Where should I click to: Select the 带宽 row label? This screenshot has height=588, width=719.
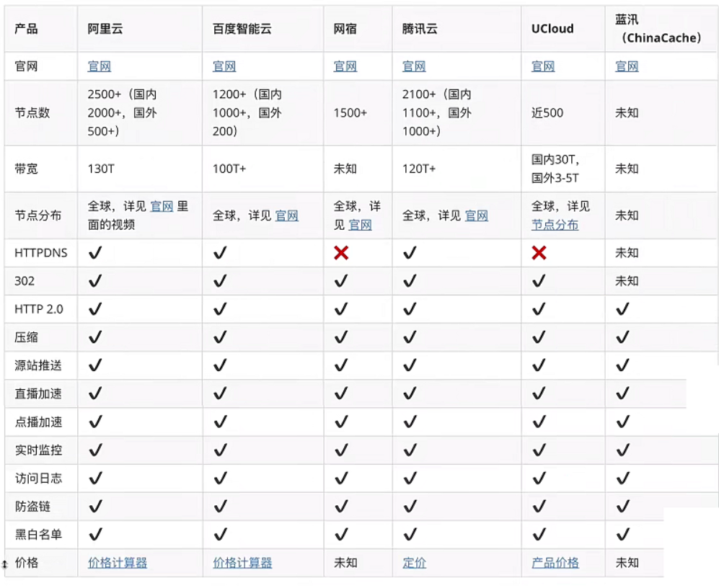point(26,169)
